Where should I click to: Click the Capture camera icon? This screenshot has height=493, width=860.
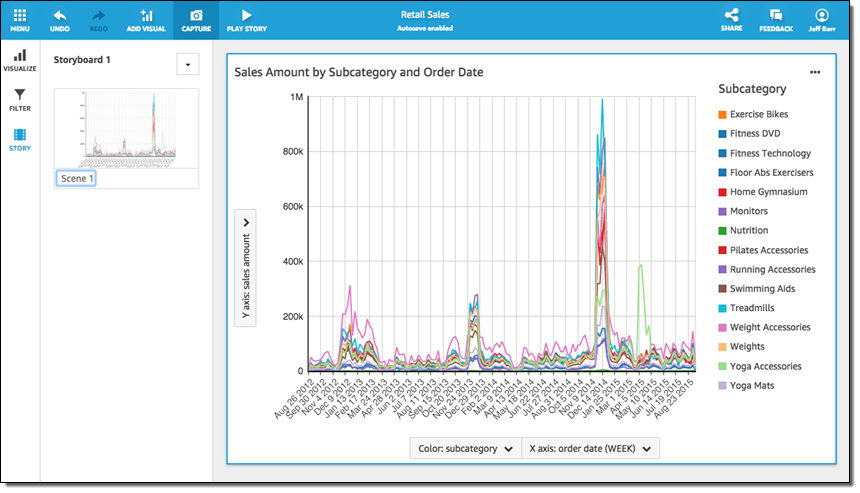[x=196, y=17]
